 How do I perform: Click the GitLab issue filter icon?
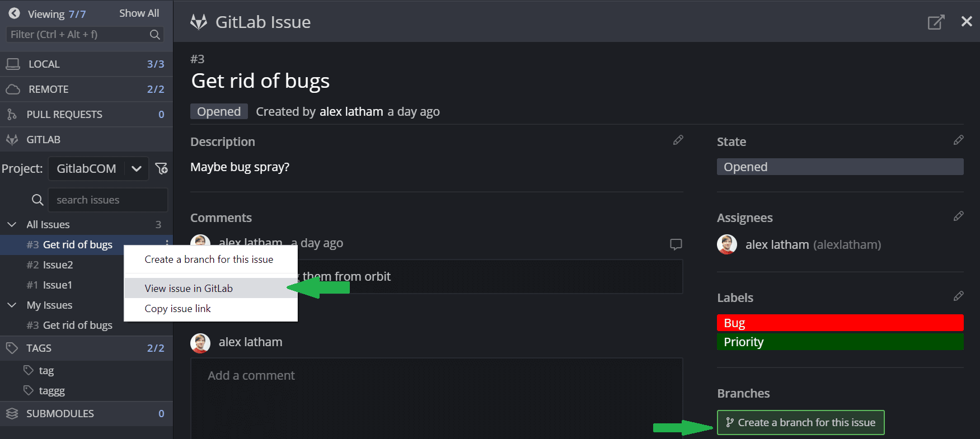click(x=161, y=168)
